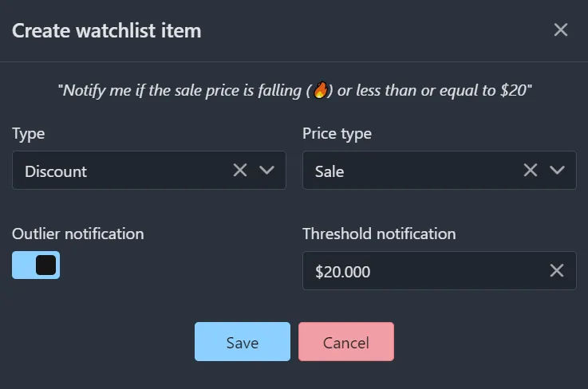Focus the Threshold notification input field
The image size is (588, 389).
pyautogui.click(x=439, y=270)
